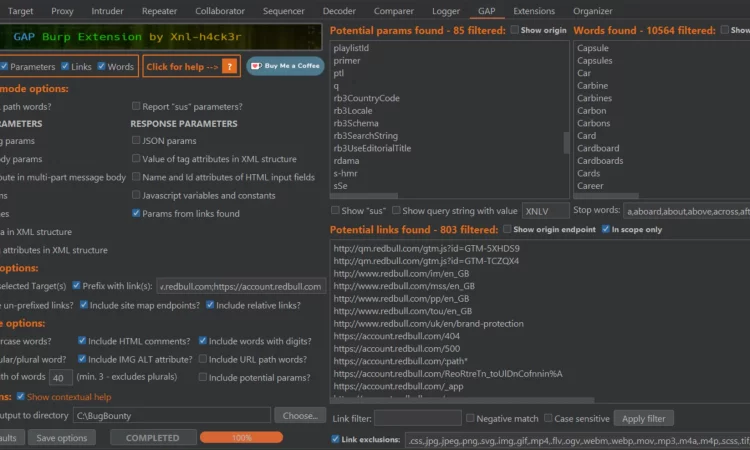Screen dimensions: 750x450
Task: Click the Apply filter button
Action: 643,418
